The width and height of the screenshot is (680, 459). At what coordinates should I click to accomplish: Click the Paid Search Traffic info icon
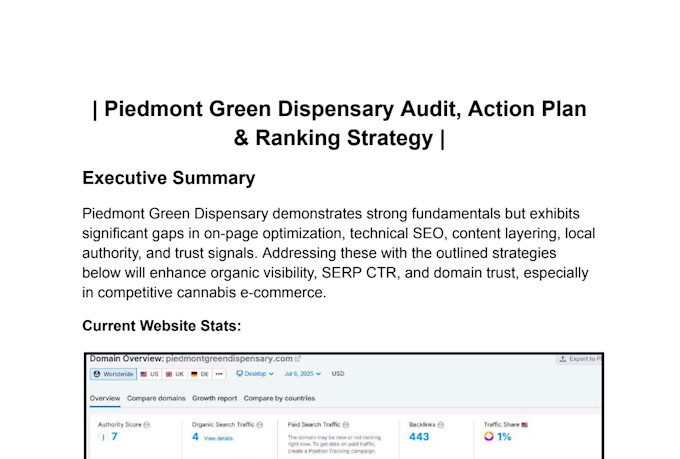point(346,425)
